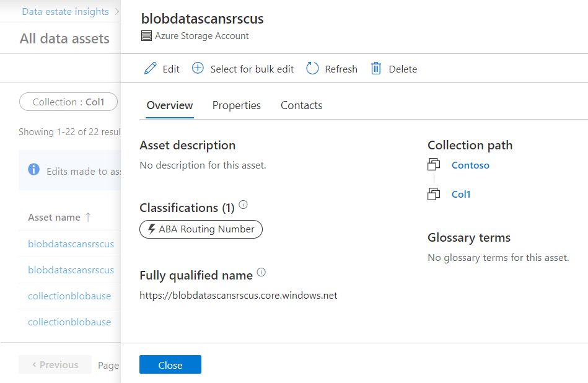This screenshot has width=588, height=383.
Task: Click the info icon next to Fully qualified name
Action: click(x=261, y=271)
